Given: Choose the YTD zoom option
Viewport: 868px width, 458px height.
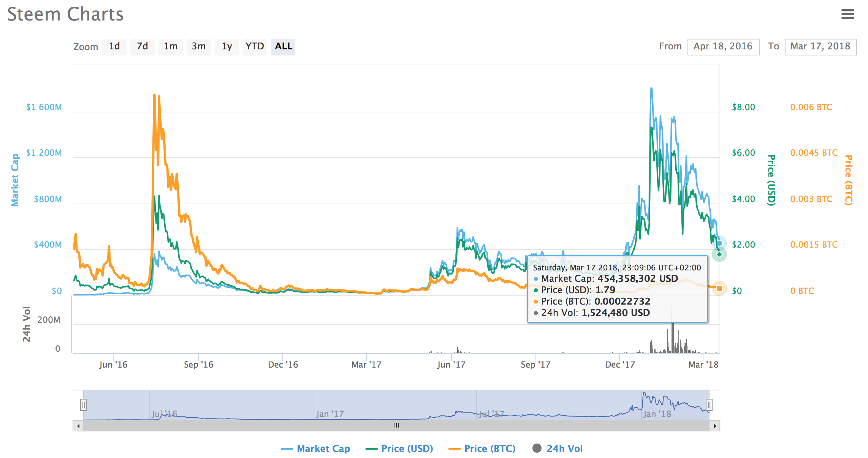Looking at the screenshot, I should tap(255, 47).
